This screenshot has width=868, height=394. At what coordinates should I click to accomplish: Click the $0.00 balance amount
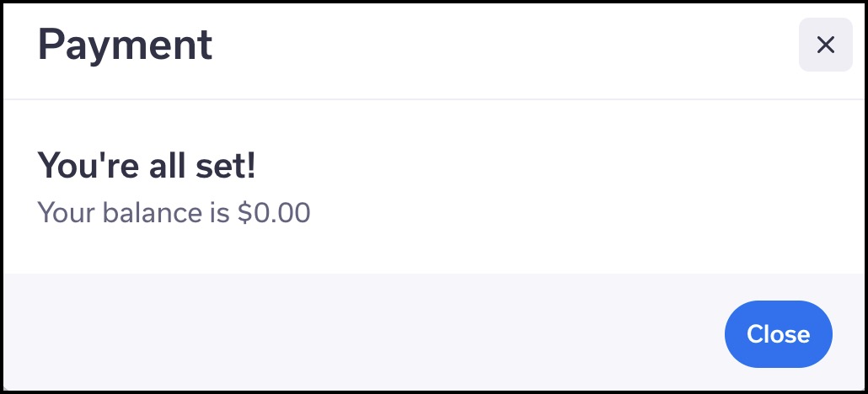click(274, 212)
